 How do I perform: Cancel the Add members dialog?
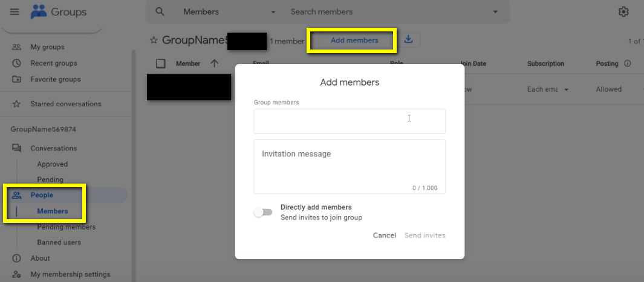coord(385,236)
